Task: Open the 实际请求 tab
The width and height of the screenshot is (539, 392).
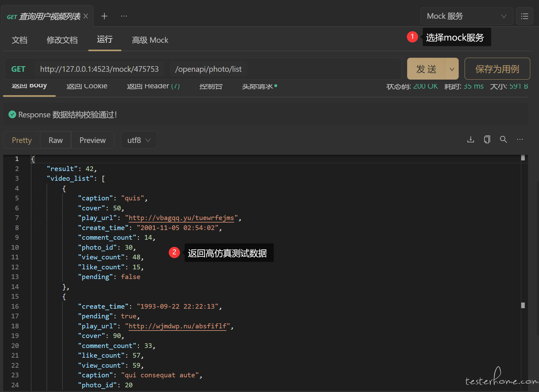Action: tap(259, 86)
